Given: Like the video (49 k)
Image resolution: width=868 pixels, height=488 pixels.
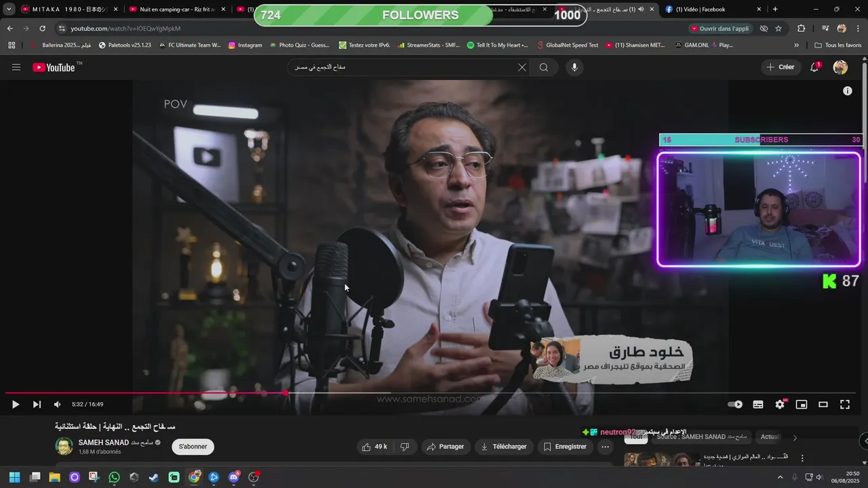Looking at the screenshot, I should pos(374,447).
